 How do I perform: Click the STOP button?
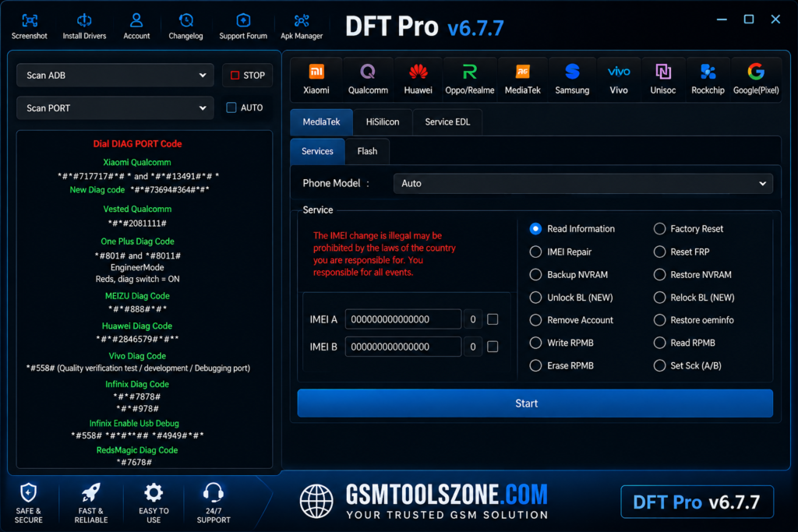click(x=247, y=76)
